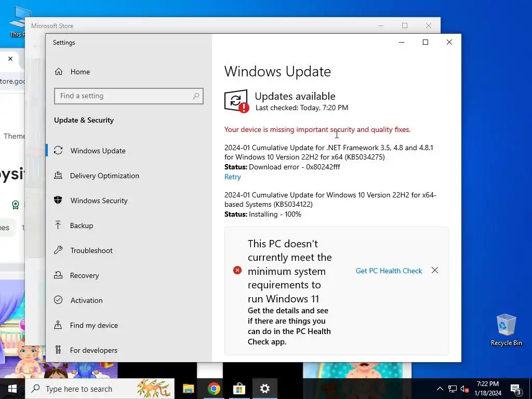Screen dimensions: 532x399
Task: Open File Explorer from taskbar
Action: [x=188, y=389]
